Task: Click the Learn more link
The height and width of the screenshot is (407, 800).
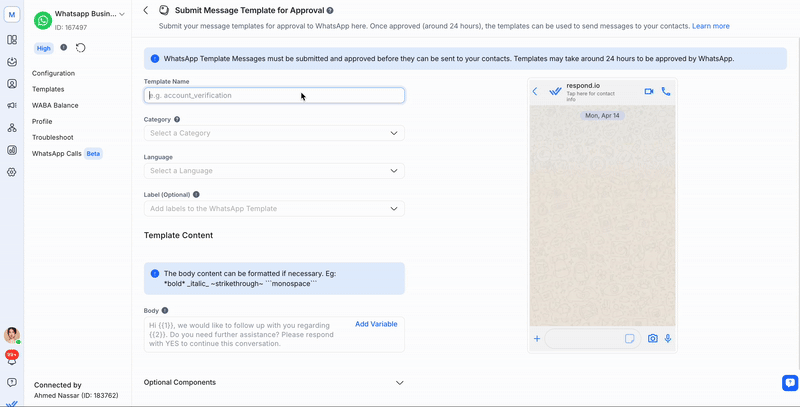Action: (x=710, y=26)
